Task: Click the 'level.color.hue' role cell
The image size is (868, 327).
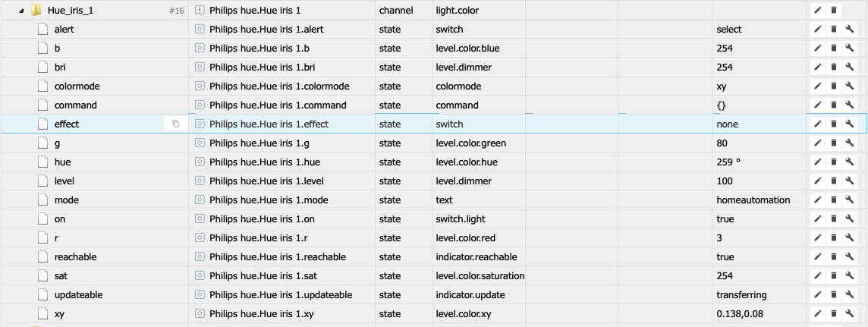Action: 467,162
